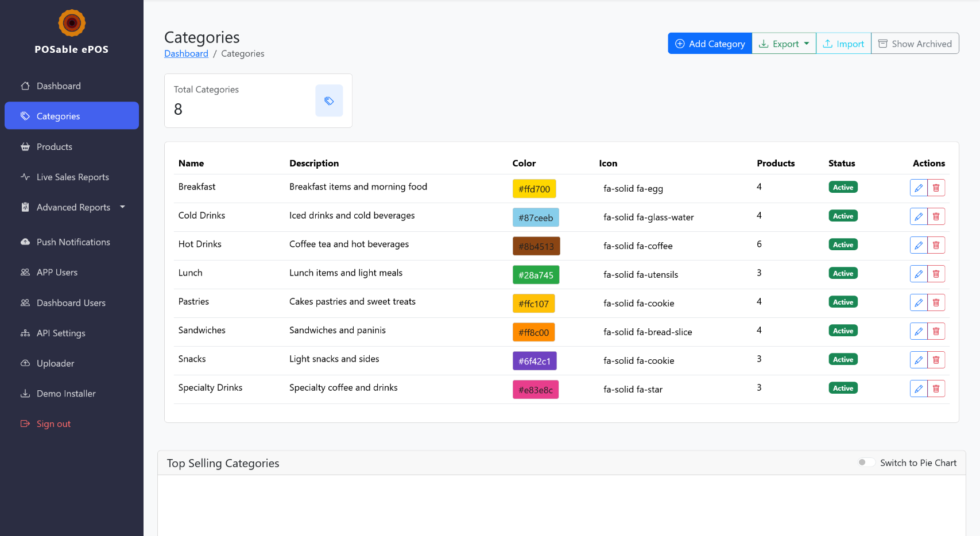This screenshot has width=980, height=536.
Task: Click the POSable ePOS logo icon
Action: 72,23
